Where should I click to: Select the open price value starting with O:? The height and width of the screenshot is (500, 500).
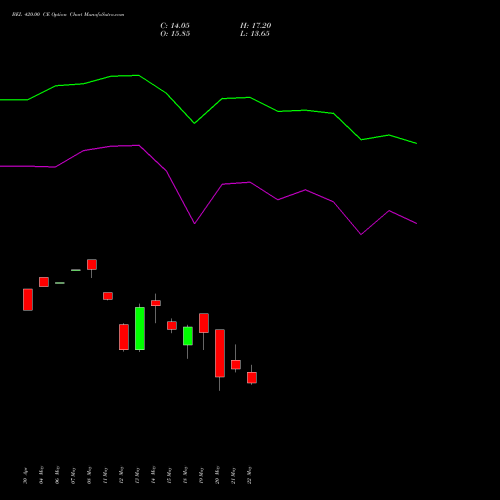click(175, 34)
